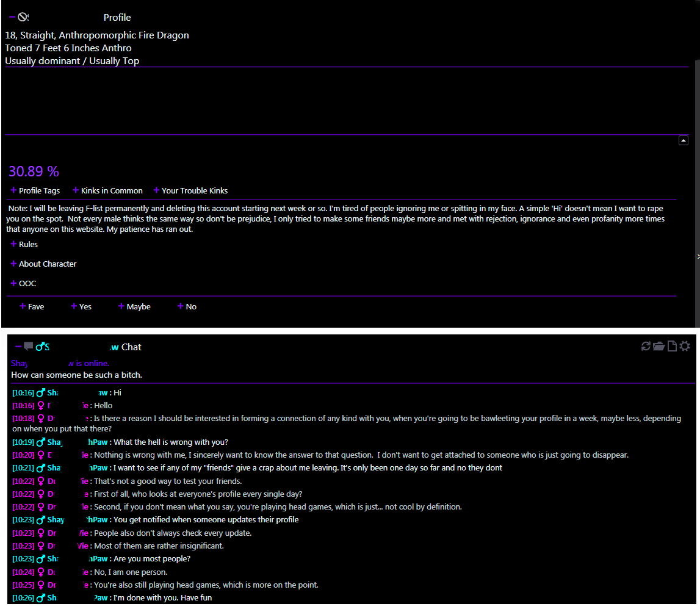700x609 pixels.
Task: Expand the Yes kinks list
Action: [81, 307]
